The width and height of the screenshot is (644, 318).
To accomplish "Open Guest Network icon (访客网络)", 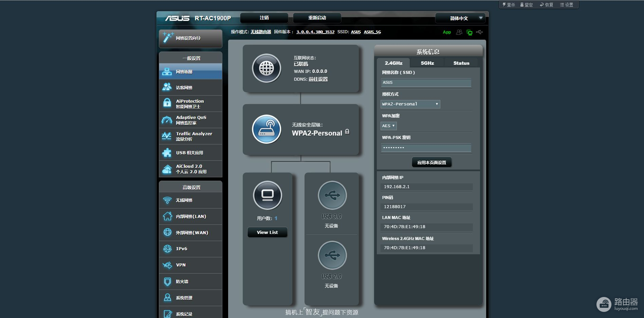I will click(x=167, y=87).
